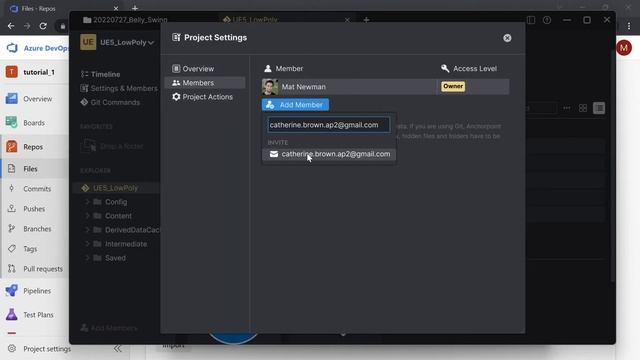The image size is (640, 360).
Task: Expand the Config folder
Action: pyautogui.click(x=87, y=202)
